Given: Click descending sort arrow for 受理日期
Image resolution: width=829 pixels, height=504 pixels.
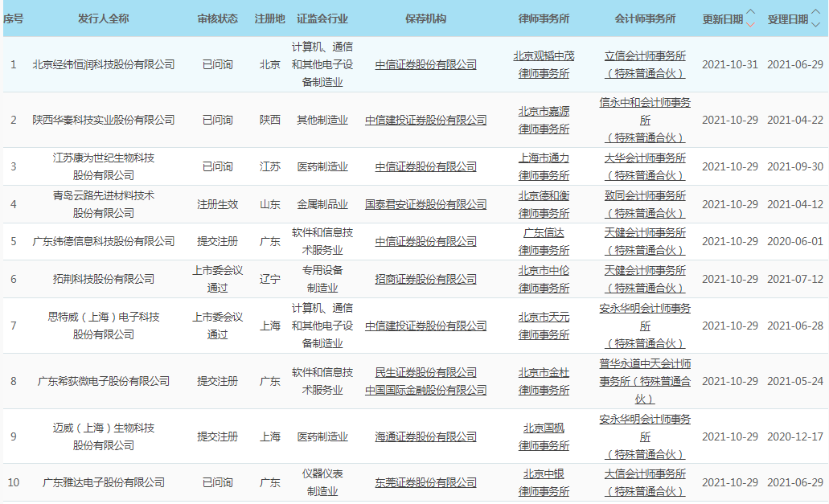Looking at the screenshot, I should coord(815,24).
